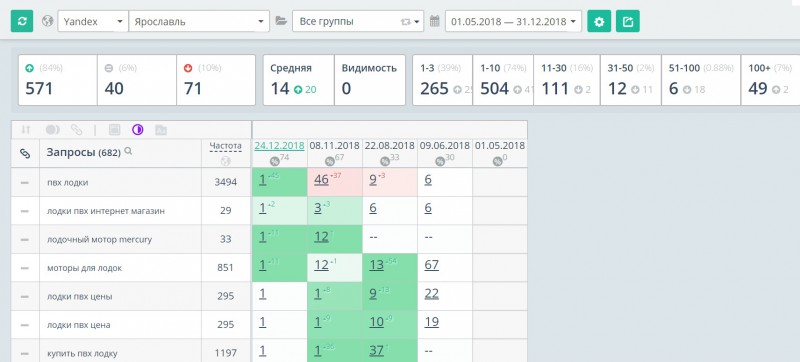Screen dimensions: 800x362
Task: Click the search magnifier next to Запросы
Action: pyautogui.click(x=129, y=151)
